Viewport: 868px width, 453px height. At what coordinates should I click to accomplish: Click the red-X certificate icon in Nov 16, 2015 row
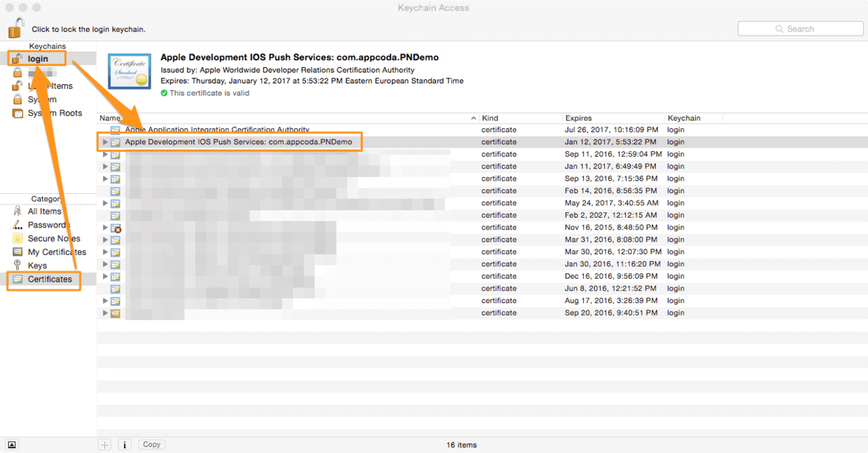point(116,228)
